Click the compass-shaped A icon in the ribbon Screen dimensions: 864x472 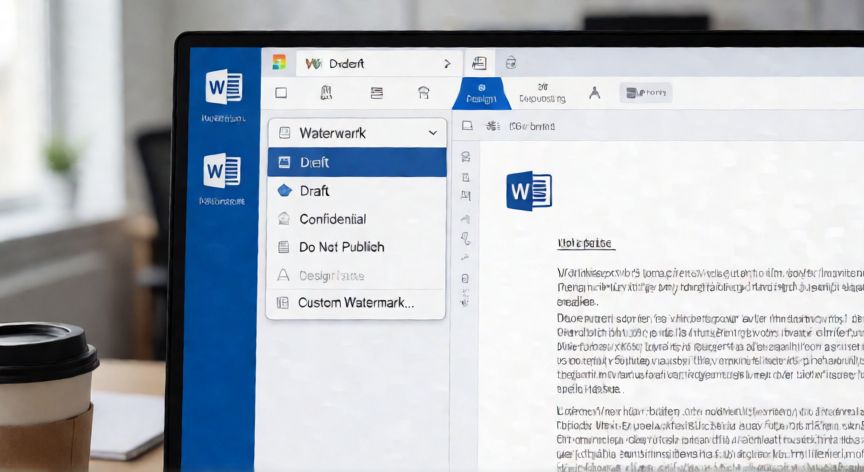tap(595, 93)
